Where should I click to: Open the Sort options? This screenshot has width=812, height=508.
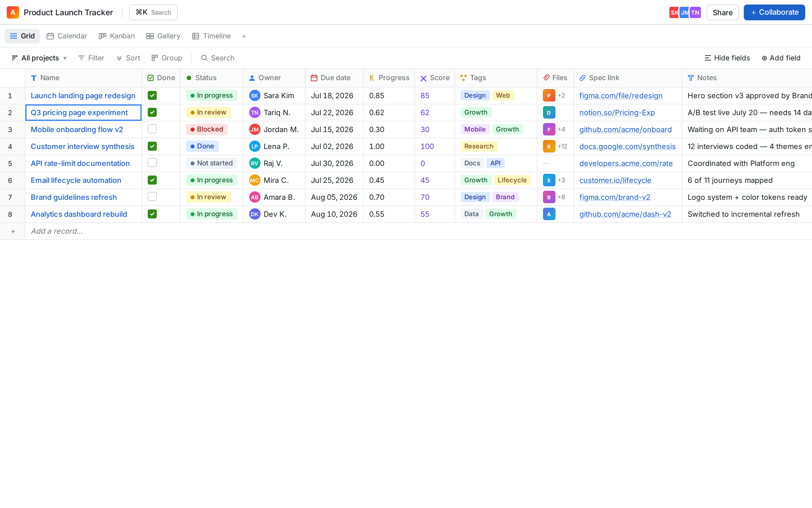(129, 58)
